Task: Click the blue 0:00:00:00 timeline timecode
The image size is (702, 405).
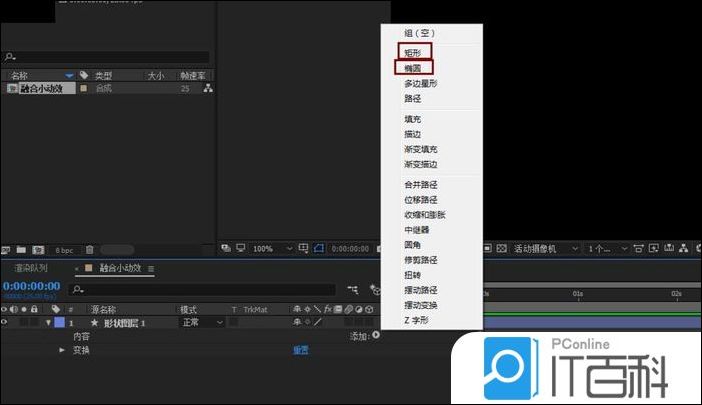Action: (31, 286)
